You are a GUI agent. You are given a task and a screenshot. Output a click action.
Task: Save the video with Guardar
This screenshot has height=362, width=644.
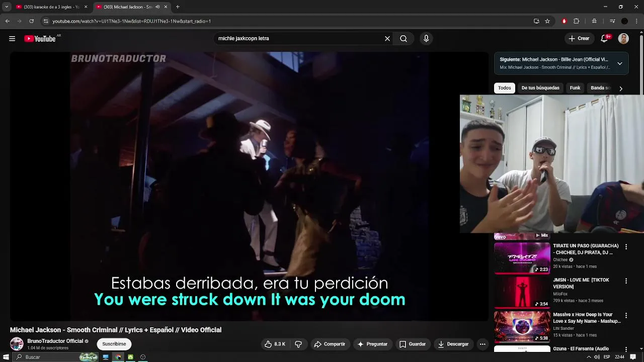click(413, 344)
